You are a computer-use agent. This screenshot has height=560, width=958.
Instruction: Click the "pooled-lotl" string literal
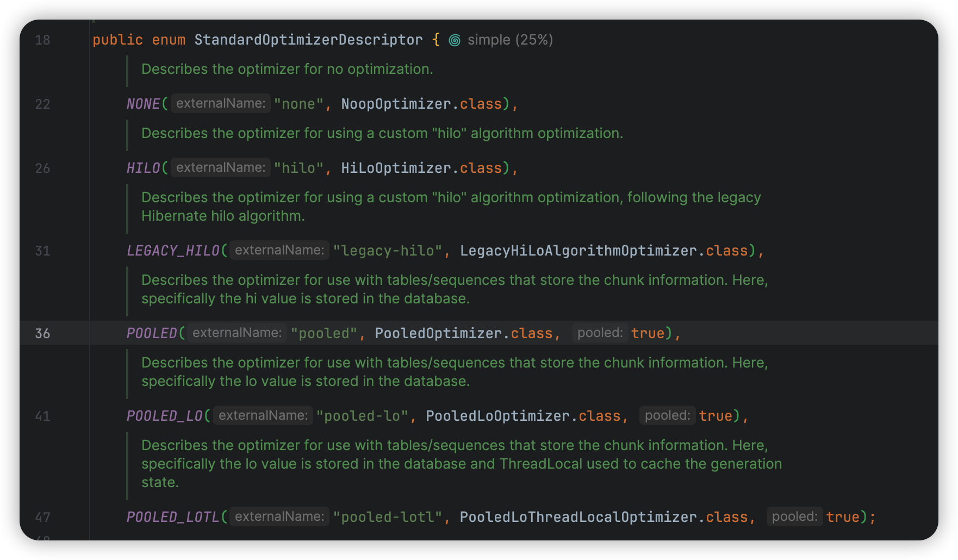(388, 517)
